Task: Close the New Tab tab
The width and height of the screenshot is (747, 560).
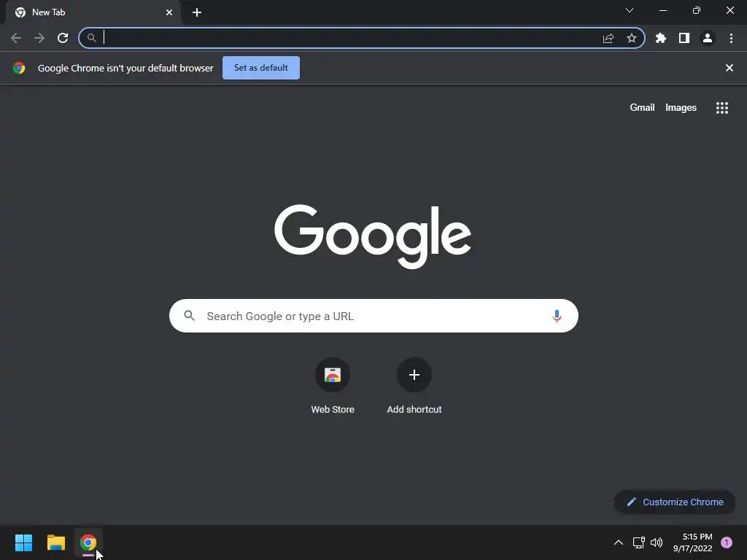Action: (169, 12)
